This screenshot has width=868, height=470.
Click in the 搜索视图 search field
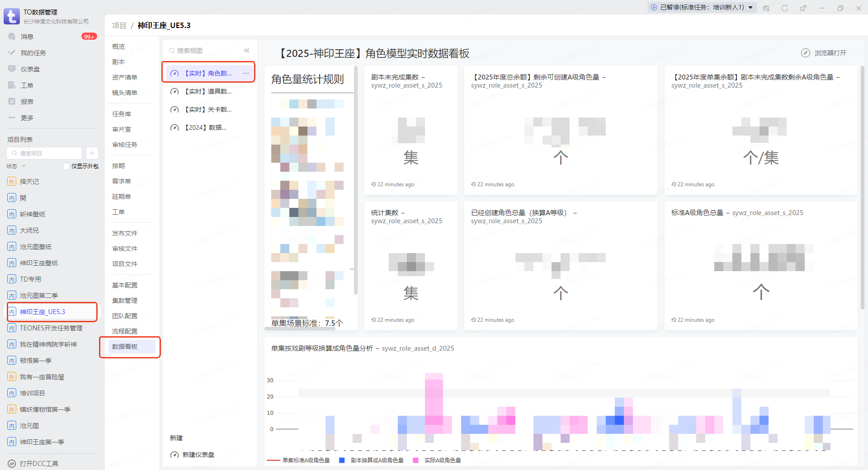pos(203,51)
